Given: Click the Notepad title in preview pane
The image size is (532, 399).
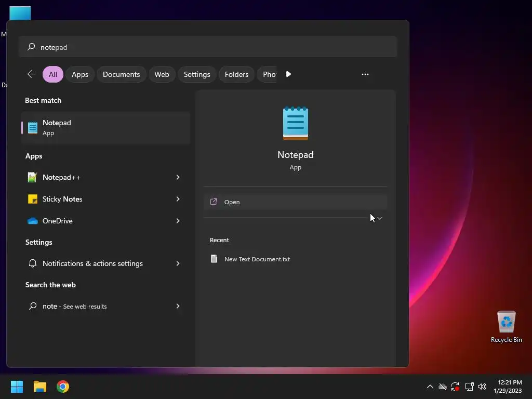Looking at the screenshot, I should pyautogui.click(x=296, y=155).
